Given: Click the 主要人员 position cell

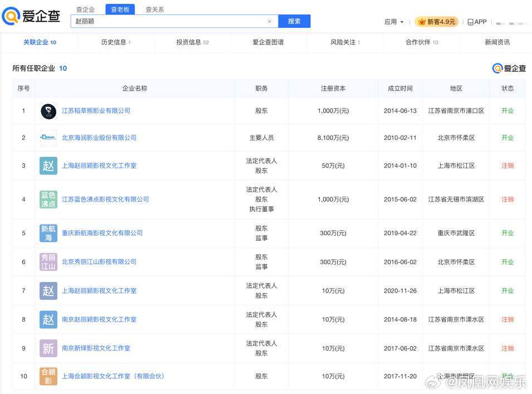Looking at the screenshot, I should pos(262,138).
